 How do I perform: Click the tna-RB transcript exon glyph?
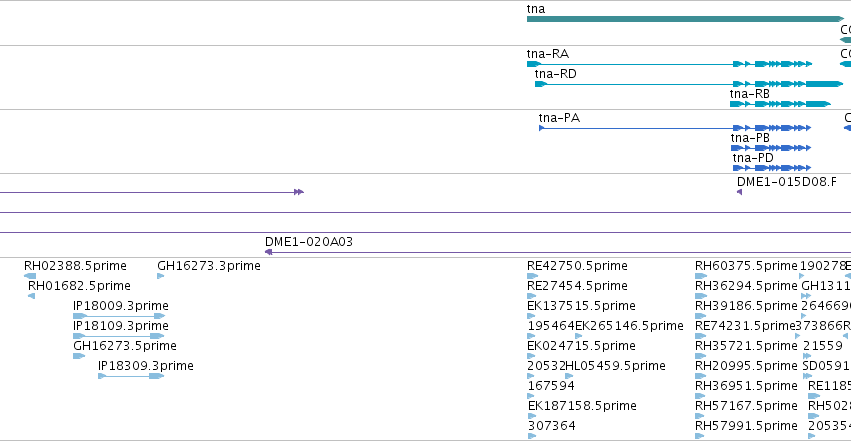(780, 104)
